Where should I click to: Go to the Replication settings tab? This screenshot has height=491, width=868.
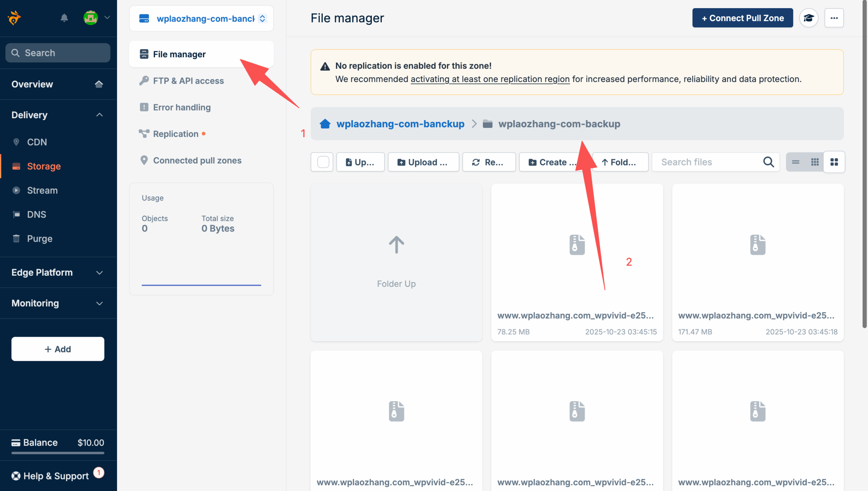[x=176, y=134]
